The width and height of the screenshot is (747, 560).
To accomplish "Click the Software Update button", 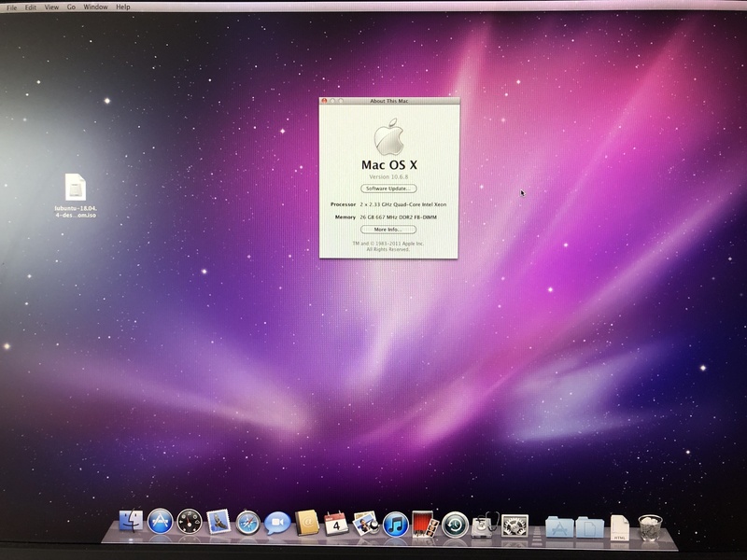I will (388, 189).
